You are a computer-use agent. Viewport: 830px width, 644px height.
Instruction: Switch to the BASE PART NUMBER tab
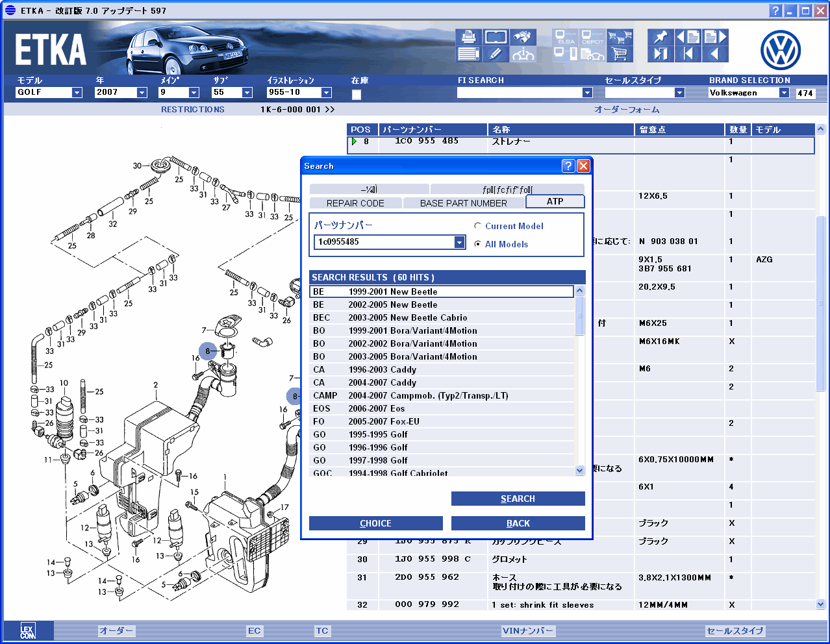(x=464, y=203)
